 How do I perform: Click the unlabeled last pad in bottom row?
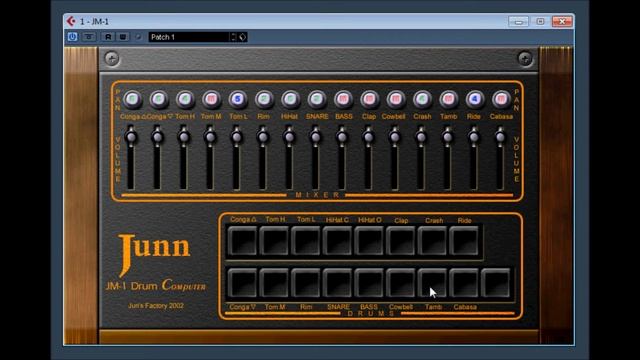pos(496,282)
